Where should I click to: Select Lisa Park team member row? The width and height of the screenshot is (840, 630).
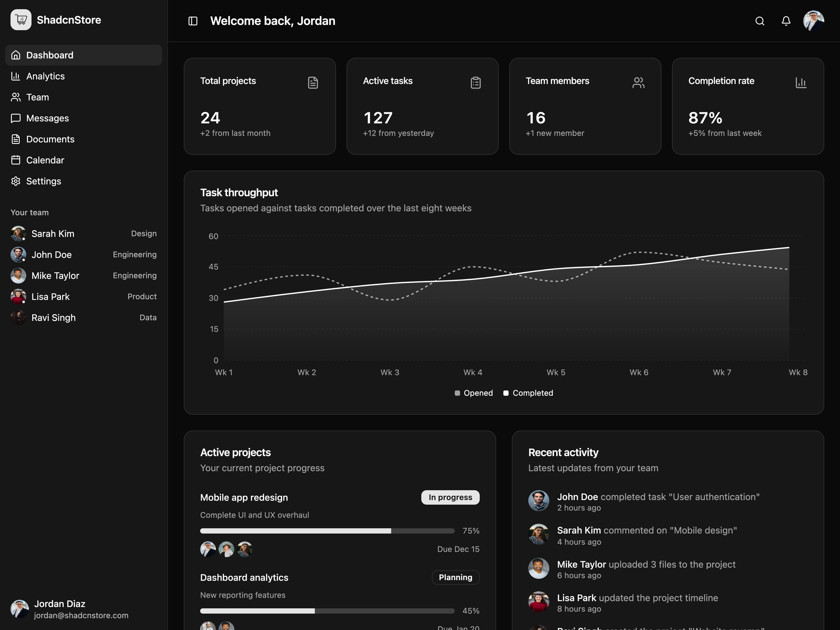click(x=84, y=297)
